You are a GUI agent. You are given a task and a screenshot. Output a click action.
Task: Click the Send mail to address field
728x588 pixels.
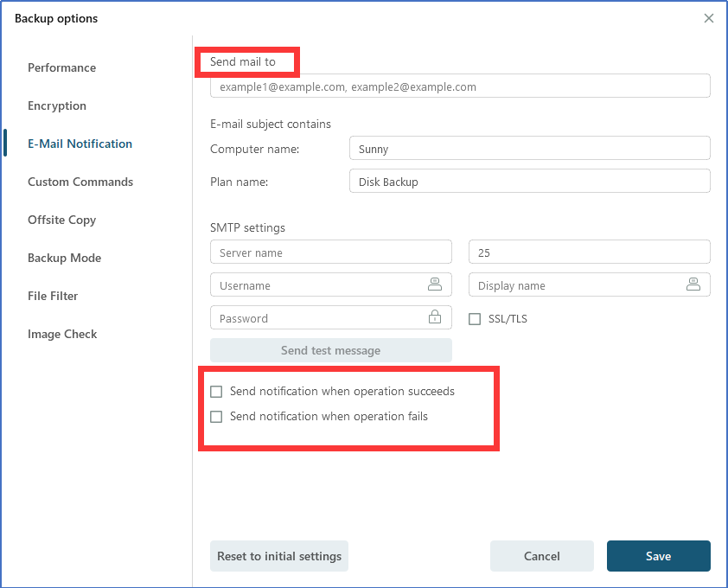pyautogui.click(x=460, y=86)
